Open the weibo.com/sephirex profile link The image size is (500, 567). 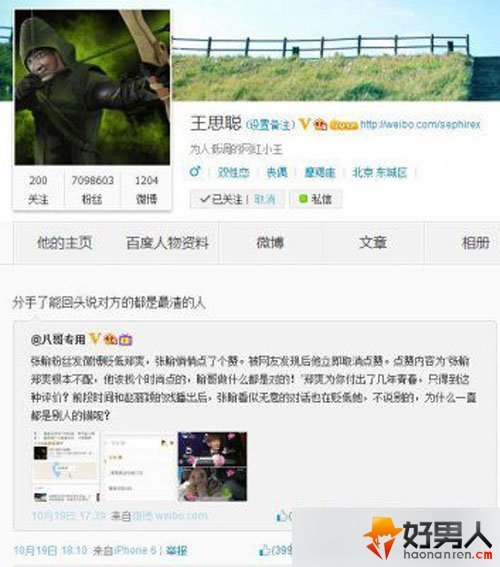420,125
